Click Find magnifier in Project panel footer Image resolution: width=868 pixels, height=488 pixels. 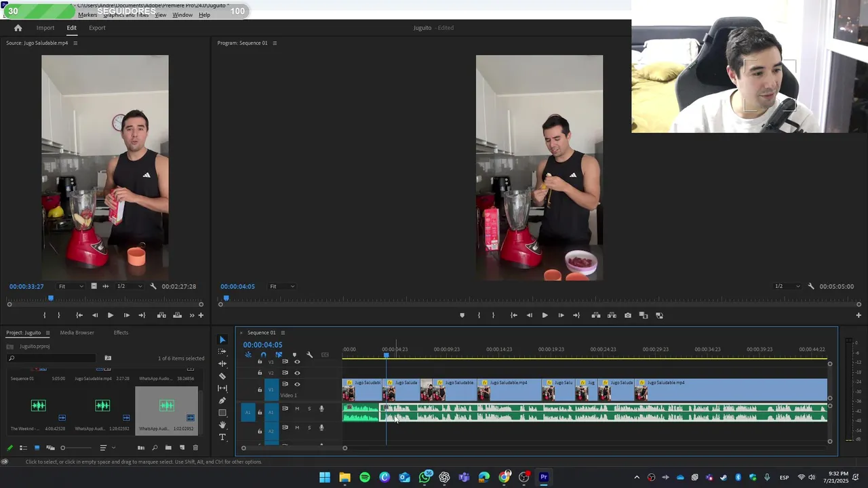(155, 447)
